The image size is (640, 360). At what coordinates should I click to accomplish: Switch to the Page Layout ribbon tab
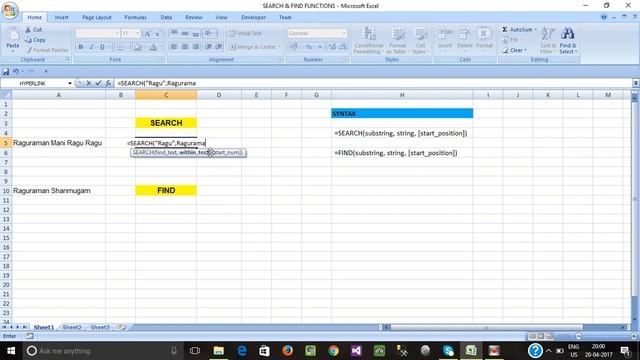click(x=97, y=18)
